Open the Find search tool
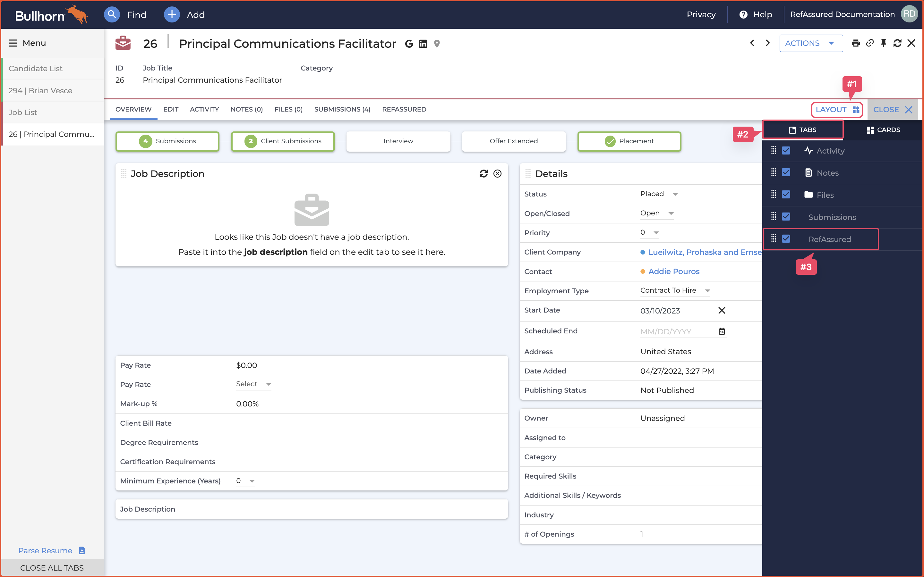 [112, 14]
